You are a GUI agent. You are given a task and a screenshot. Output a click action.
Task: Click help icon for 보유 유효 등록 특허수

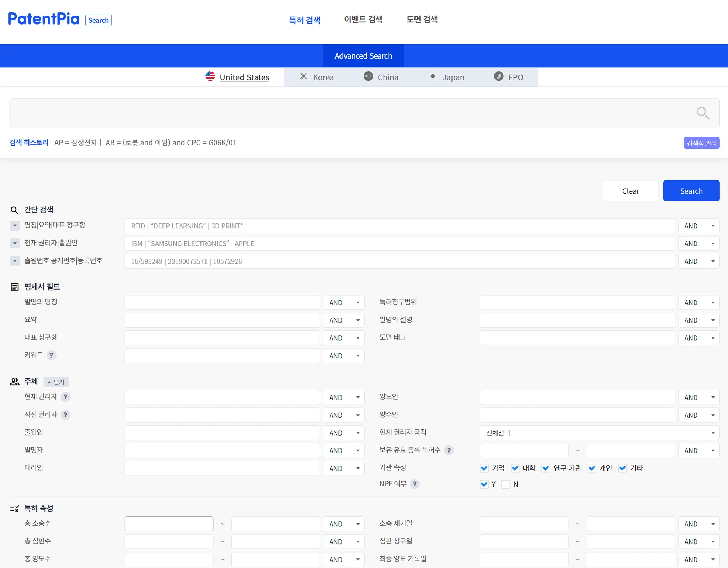coord(449,450)
